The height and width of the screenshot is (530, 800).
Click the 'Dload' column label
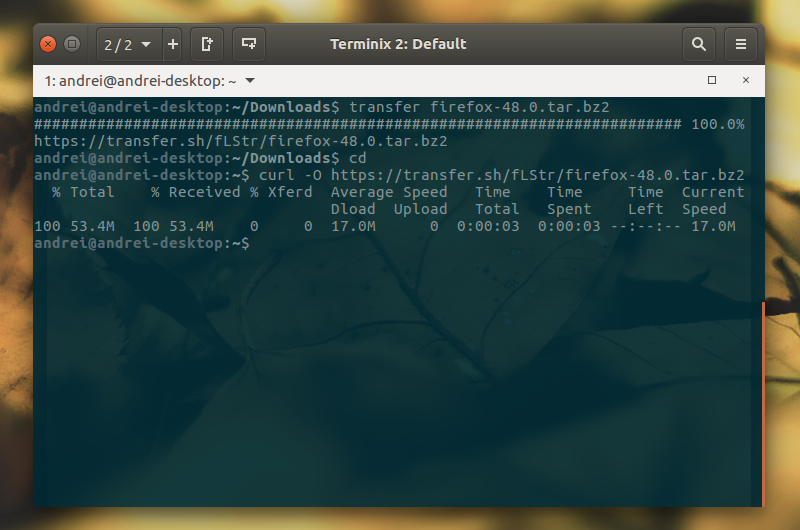pyautogui.click(x=353, y=209)
